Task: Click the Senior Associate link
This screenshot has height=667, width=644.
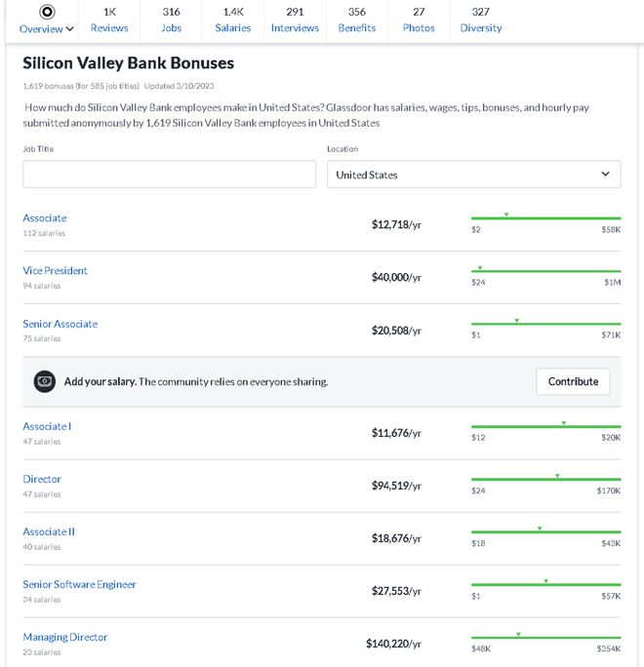Action: click(60, 324)
